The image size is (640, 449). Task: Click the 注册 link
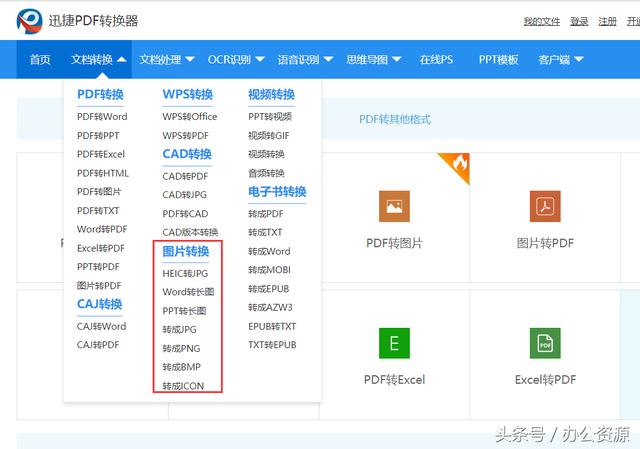(607, 21)
